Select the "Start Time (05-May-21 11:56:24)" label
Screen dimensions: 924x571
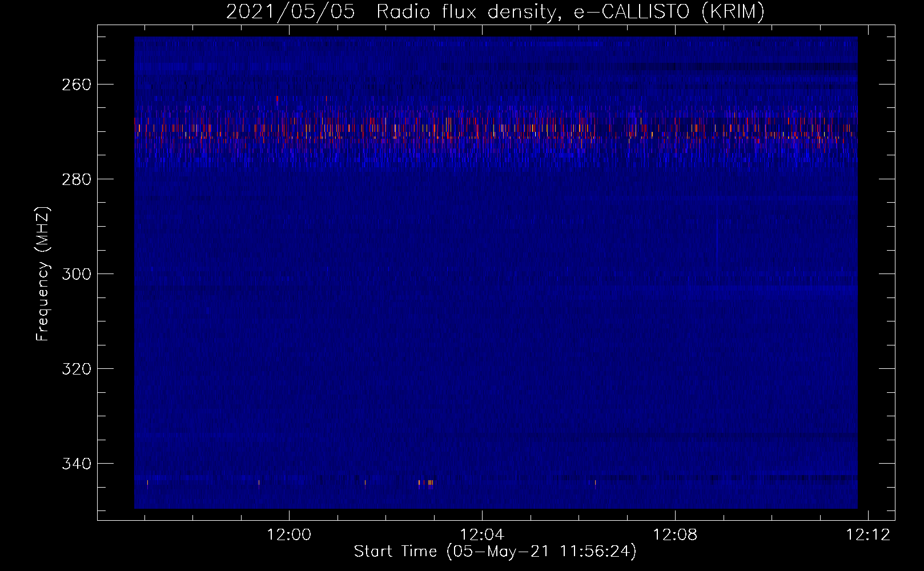tap(495, 552)
